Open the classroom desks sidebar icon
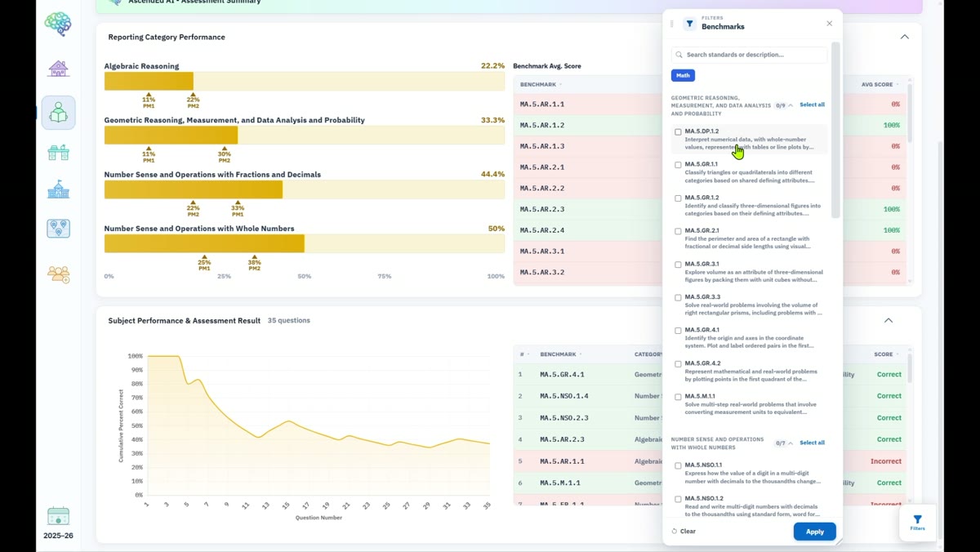Viewport: 980px width, 552px height. (58, 153)
